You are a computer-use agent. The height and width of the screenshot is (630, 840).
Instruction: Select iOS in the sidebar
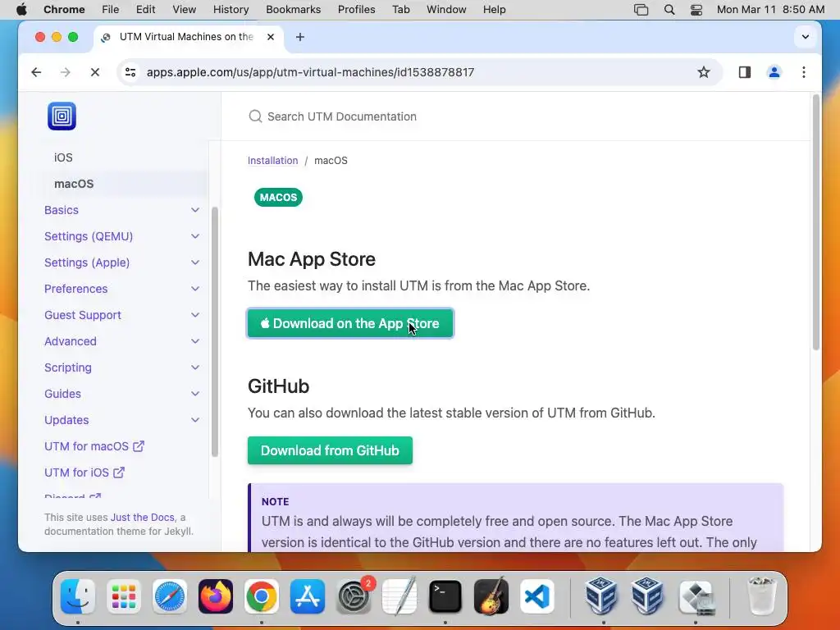63,157
